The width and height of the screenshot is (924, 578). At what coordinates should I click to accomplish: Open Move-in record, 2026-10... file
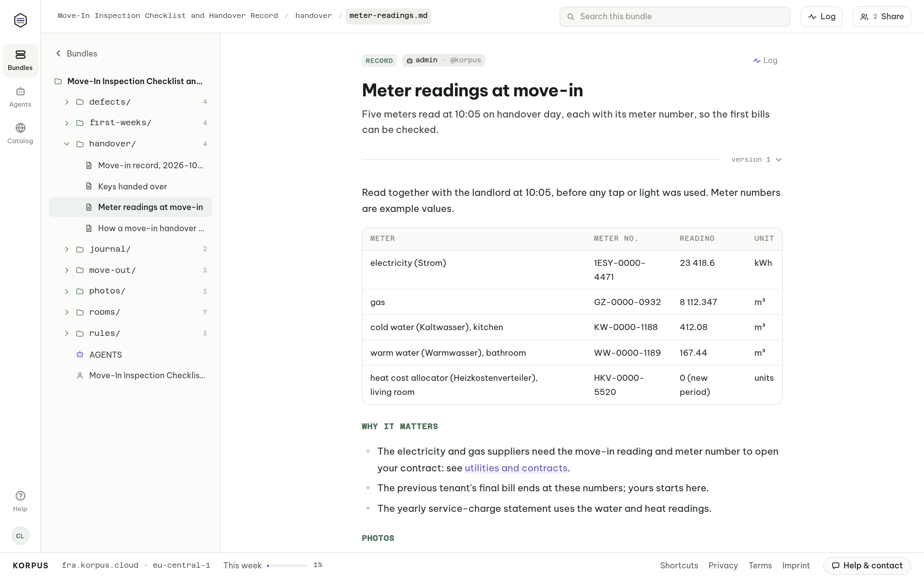click(131, 165)
